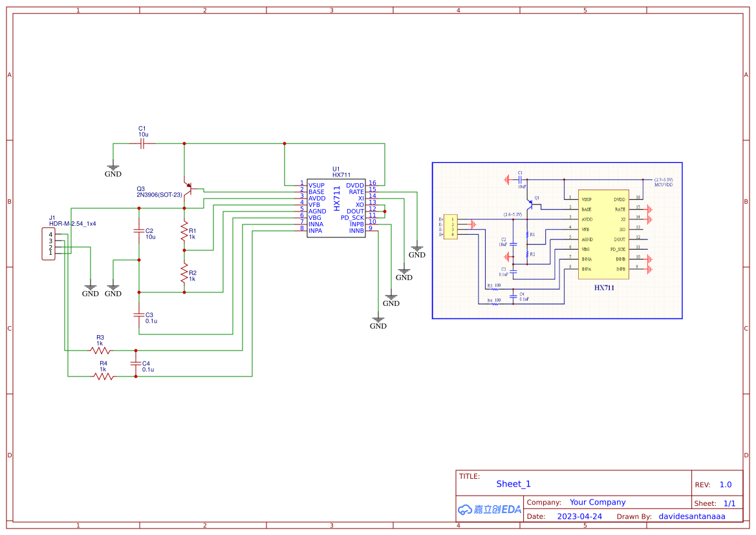756x535 pixels.
Task: Click the Q3 2N3906 transistor symbol
Action: (x=187, y=190)
